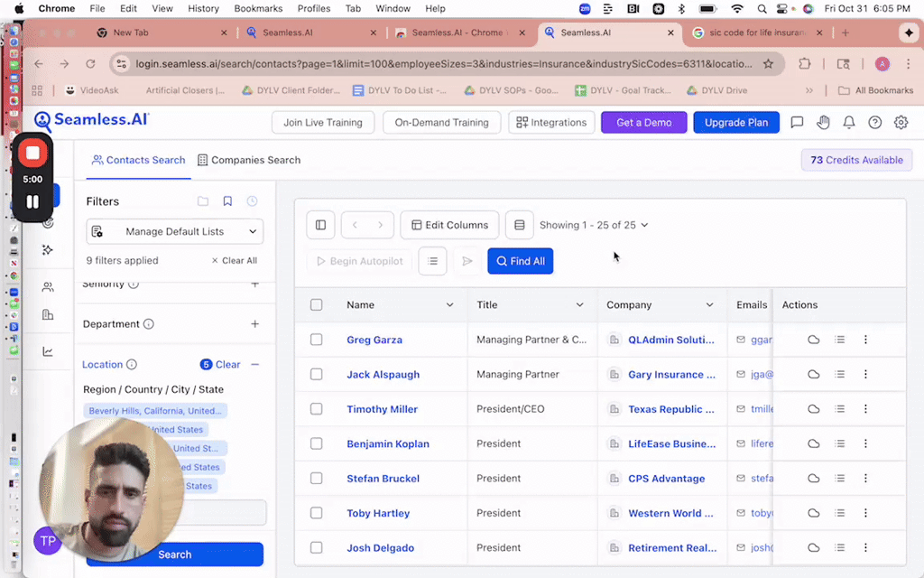Click the row density icon beside Edit Columns
This screenshot has height=578, width=924.
[x=519, y=225]
